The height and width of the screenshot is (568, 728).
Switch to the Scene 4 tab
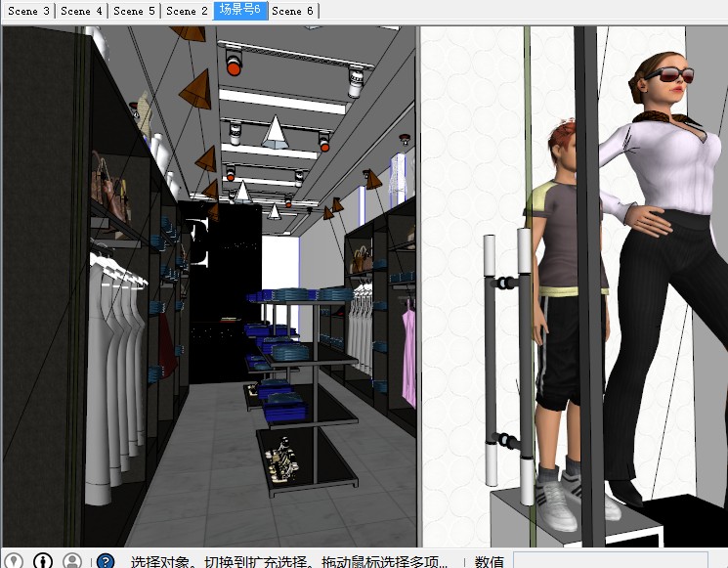(81, 11)
